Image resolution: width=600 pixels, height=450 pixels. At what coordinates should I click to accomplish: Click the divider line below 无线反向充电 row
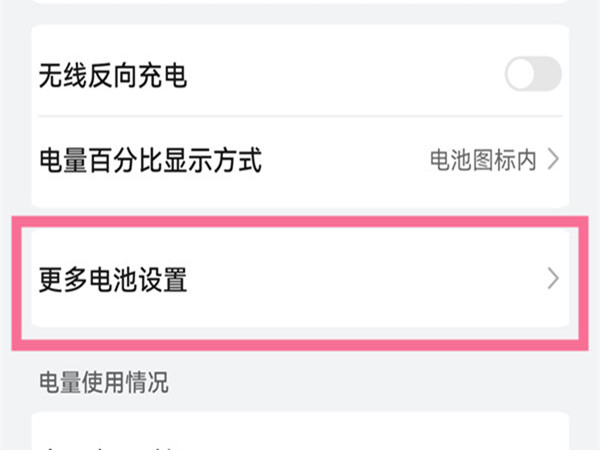[x=300, y=116]
